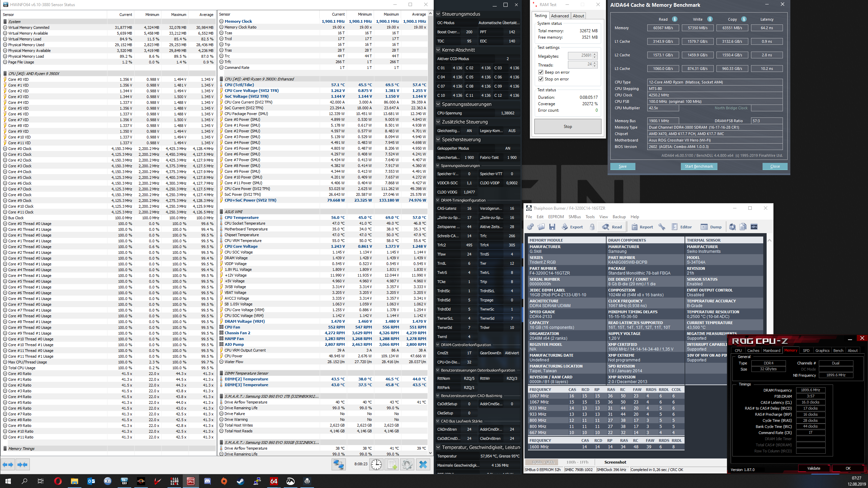The image size is (868, 488).
Task: Open the EEPROM menu in Thaiphoon Burner
Action: [x=556, y=217]
